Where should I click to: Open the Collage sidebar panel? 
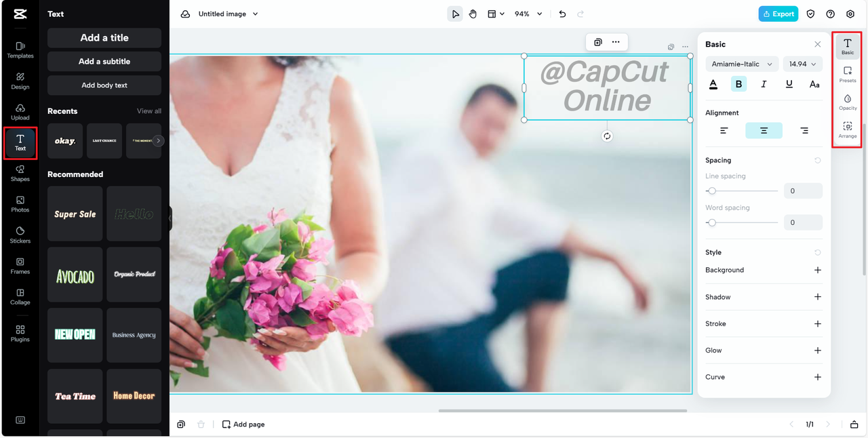[20, 297]
